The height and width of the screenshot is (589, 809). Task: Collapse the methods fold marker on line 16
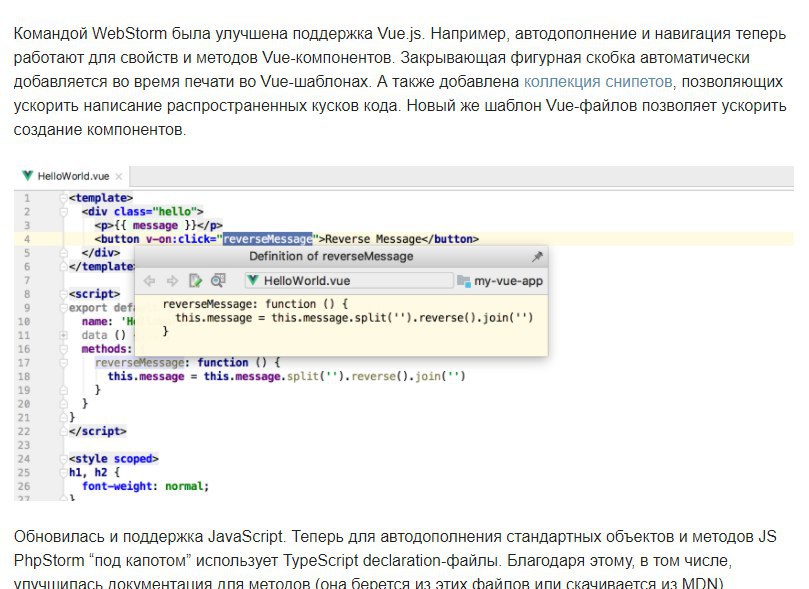(x=63, y=349)
